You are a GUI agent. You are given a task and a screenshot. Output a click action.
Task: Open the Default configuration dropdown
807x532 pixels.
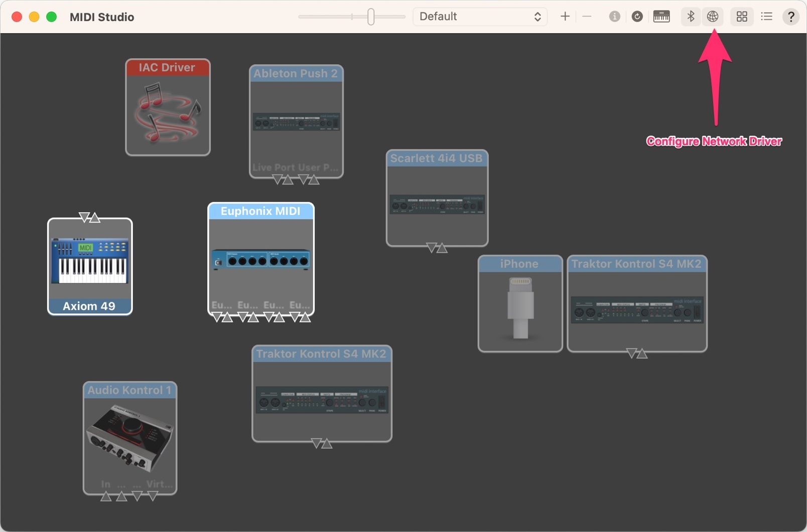[480, 17]
